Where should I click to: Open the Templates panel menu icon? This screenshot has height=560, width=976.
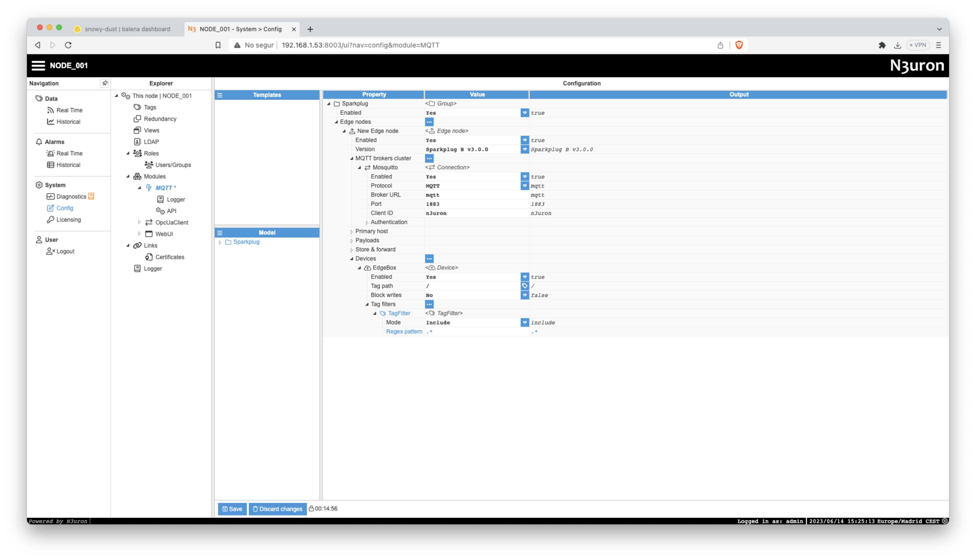pyautogui.click(x=220, y=95)
